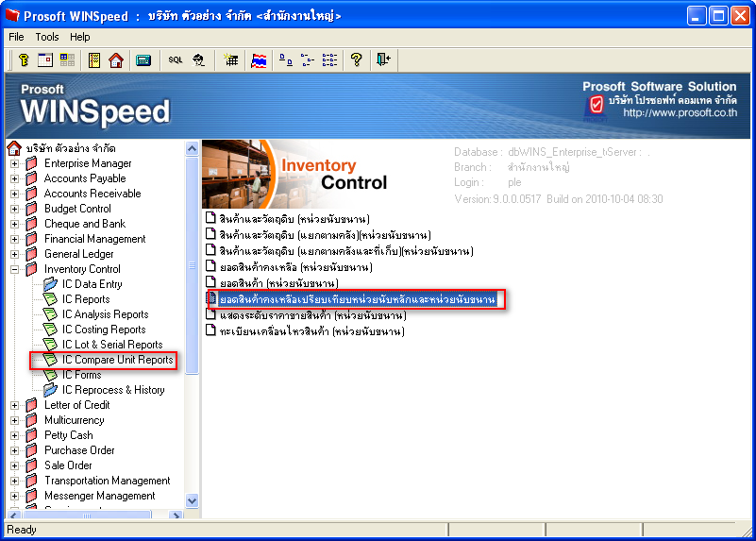Open report ทะเบียนเคลื่อนไหวสินค้า (หน่วยนับขนาน)
The image size is (756, 541).
(x=311, y=331)
